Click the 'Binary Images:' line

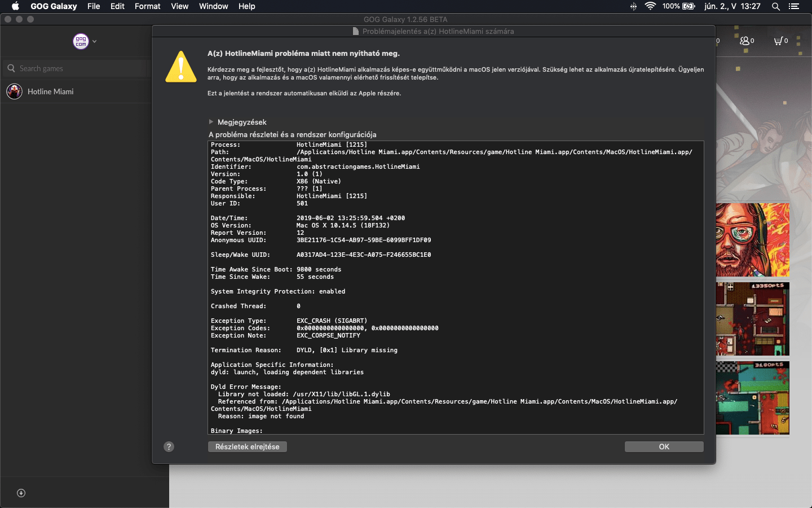(237, 431)
